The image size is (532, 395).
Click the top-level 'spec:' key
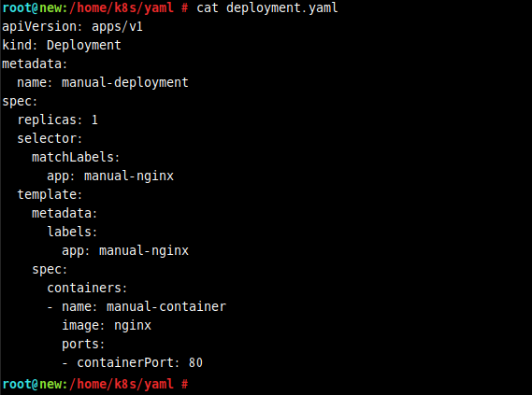(x=20, y=101)
